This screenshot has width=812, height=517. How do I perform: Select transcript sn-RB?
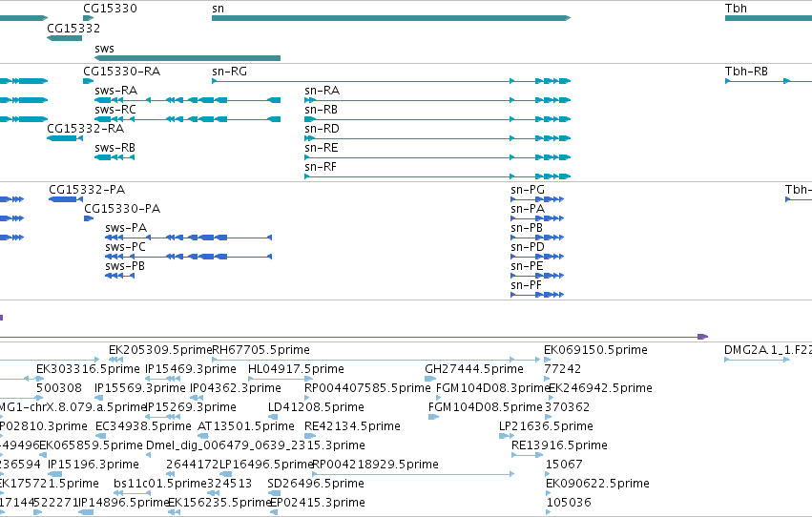pyautogui.click(x=438, y=119)
